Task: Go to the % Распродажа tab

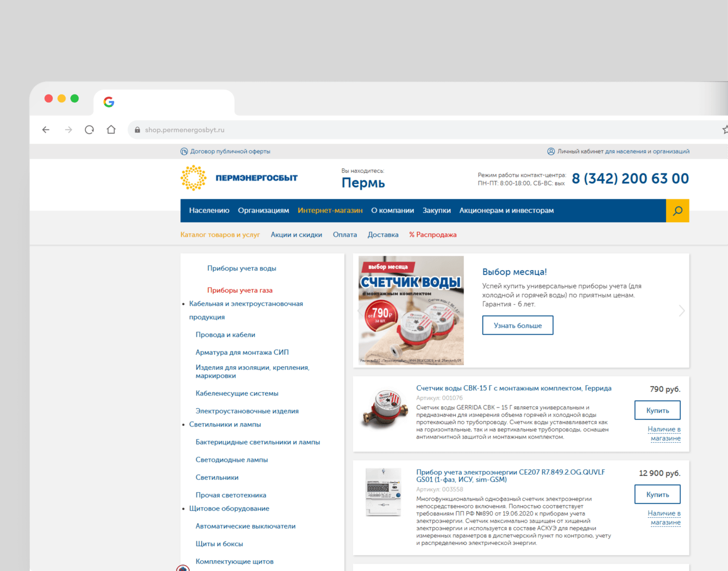Action: (x=432, y=234)
